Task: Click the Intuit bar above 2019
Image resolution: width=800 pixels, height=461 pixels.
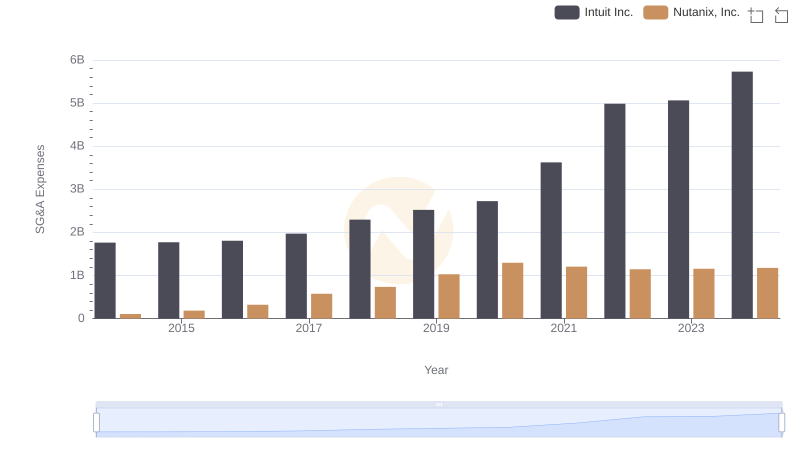Action: (423, 264)
